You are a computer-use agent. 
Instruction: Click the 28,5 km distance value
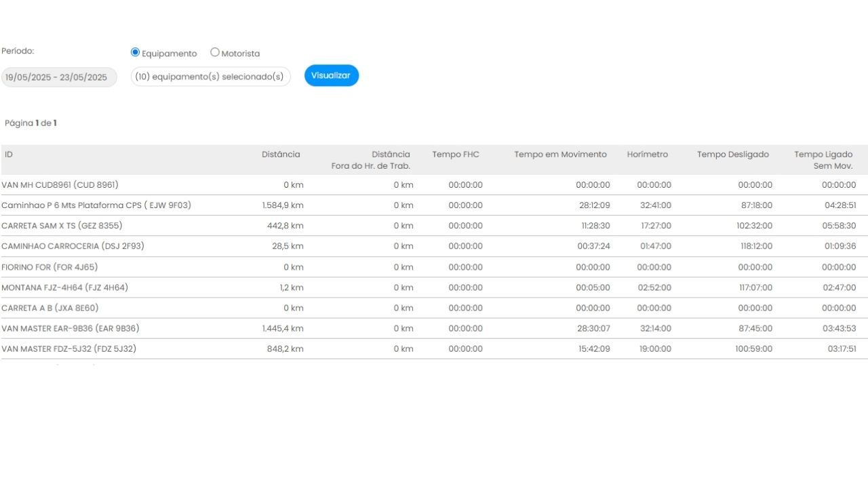tap(288, 246)
